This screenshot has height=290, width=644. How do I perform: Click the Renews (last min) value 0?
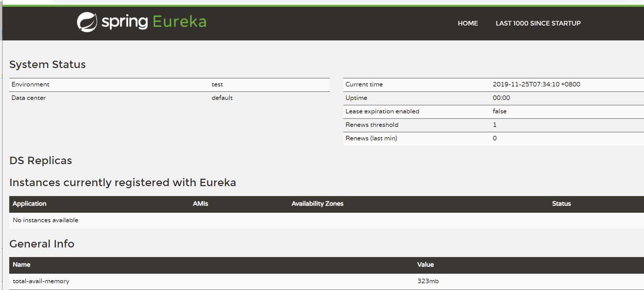[x=495, y=138]
